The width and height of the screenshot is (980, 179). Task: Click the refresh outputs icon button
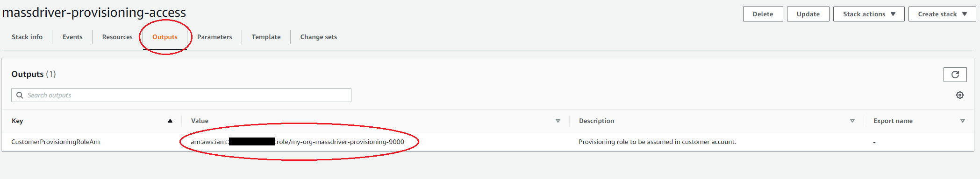click(955, 75)
